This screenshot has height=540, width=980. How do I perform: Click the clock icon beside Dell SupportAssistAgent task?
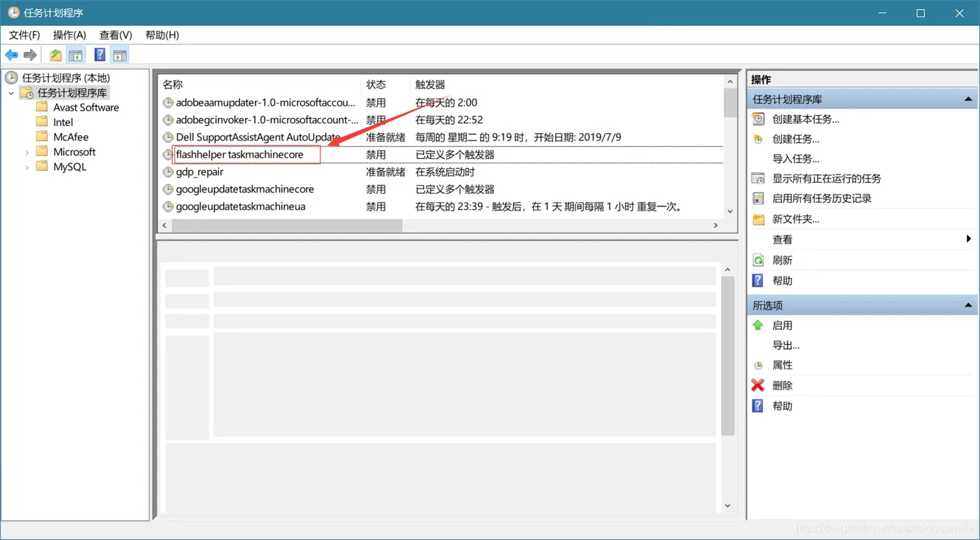click(x=168, y=137)
